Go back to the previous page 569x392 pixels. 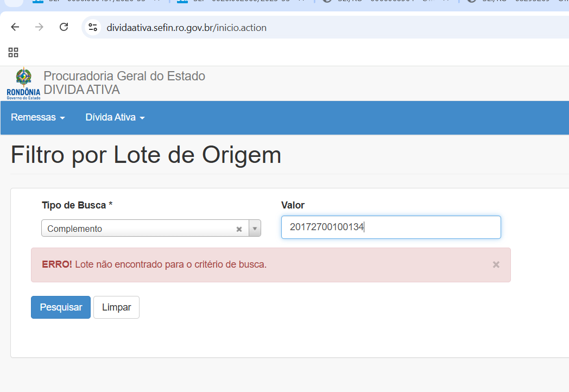[15, 27]
